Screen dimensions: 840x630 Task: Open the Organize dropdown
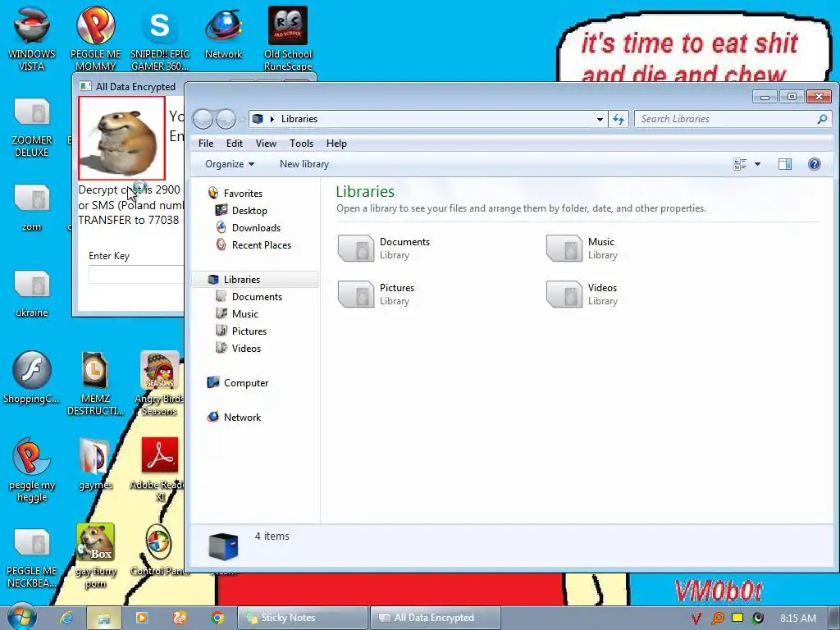point(230,164)
